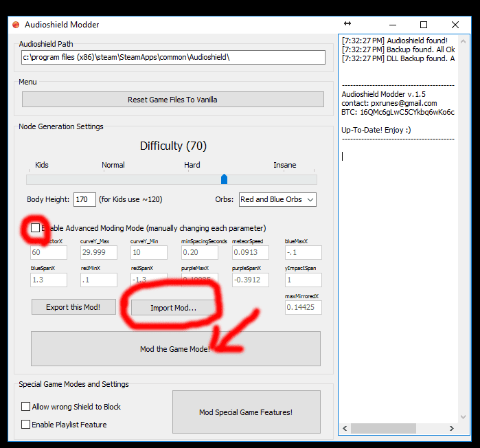Click Mod the Game Mode! button

pyautogui.click(x=175, y=349)
